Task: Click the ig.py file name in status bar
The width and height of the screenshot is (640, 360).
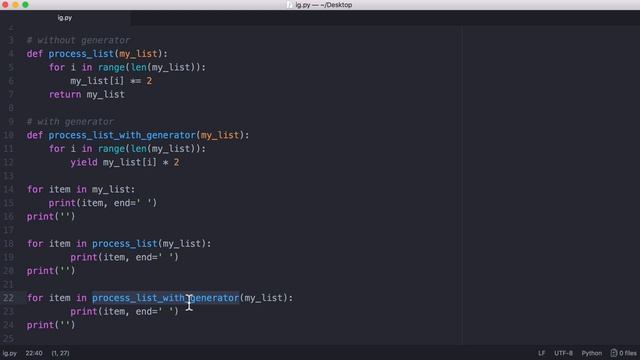Action: coord(10,353)
